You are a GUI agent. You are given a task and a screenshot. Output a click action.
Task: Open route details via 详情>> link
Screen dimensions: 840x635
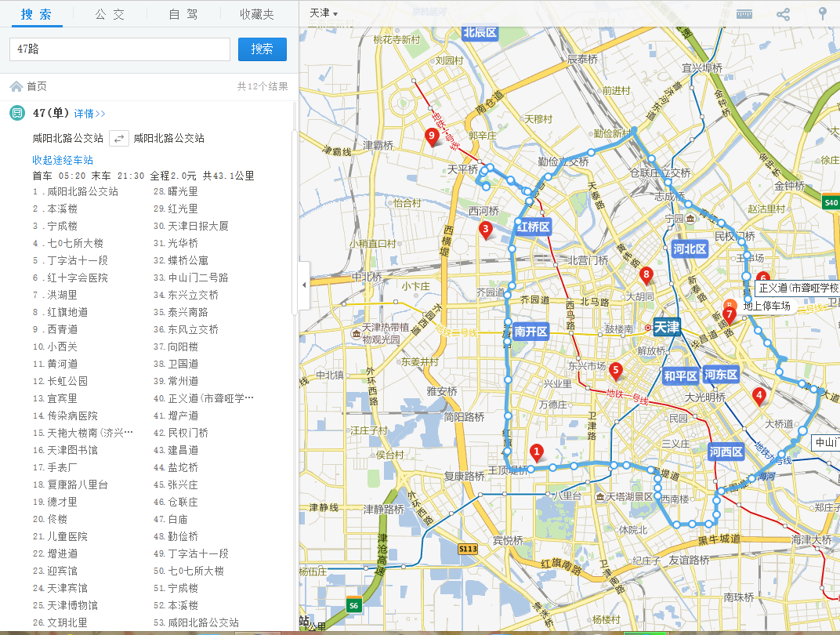90,114
